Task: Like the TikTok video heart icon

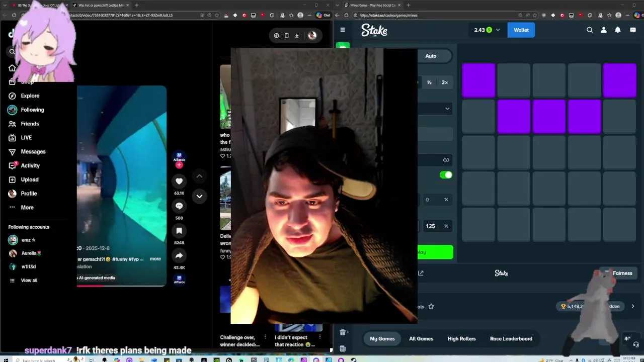Action: (179, 181)
